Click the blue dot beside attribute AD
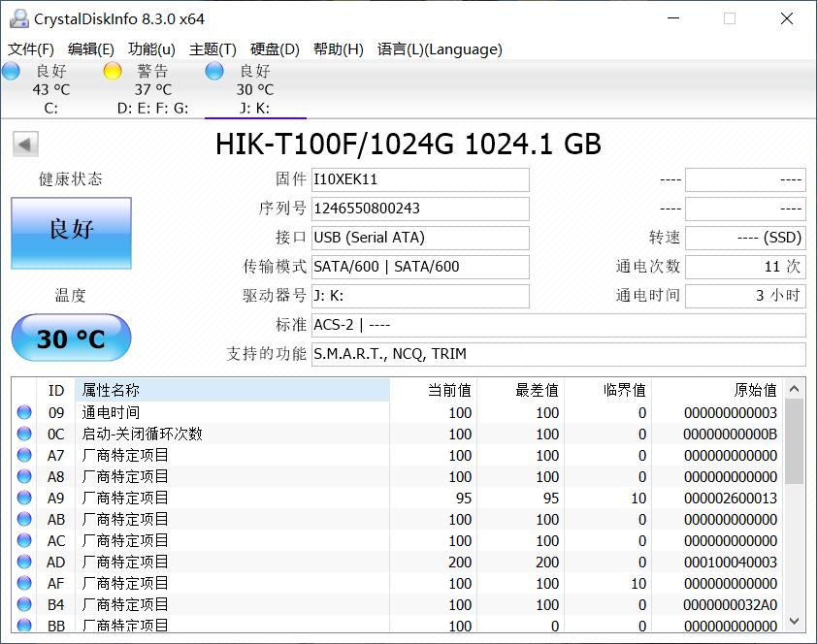Screen dimensions: 817x644 coord(24,562)
